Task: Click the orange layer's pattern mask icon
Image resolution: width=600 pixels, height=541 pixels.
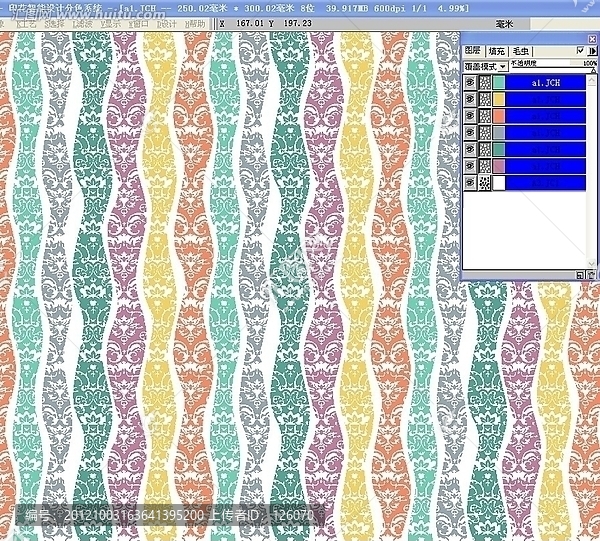Action: click(485, 116)
